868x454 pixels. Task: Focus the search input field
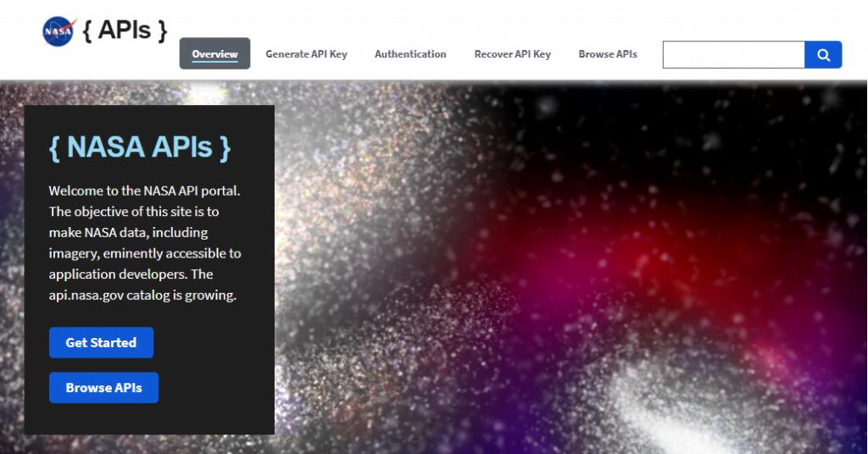[733, 54]
